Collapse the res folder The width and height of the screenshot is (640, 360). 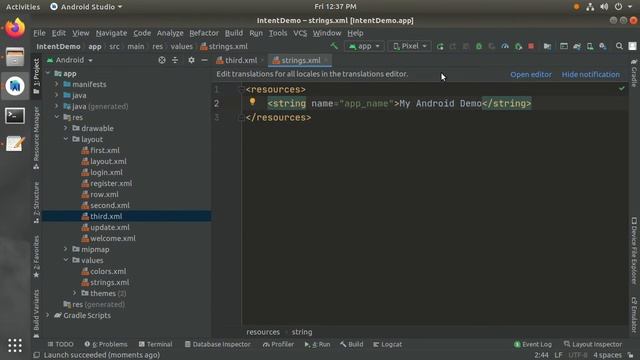57,117
